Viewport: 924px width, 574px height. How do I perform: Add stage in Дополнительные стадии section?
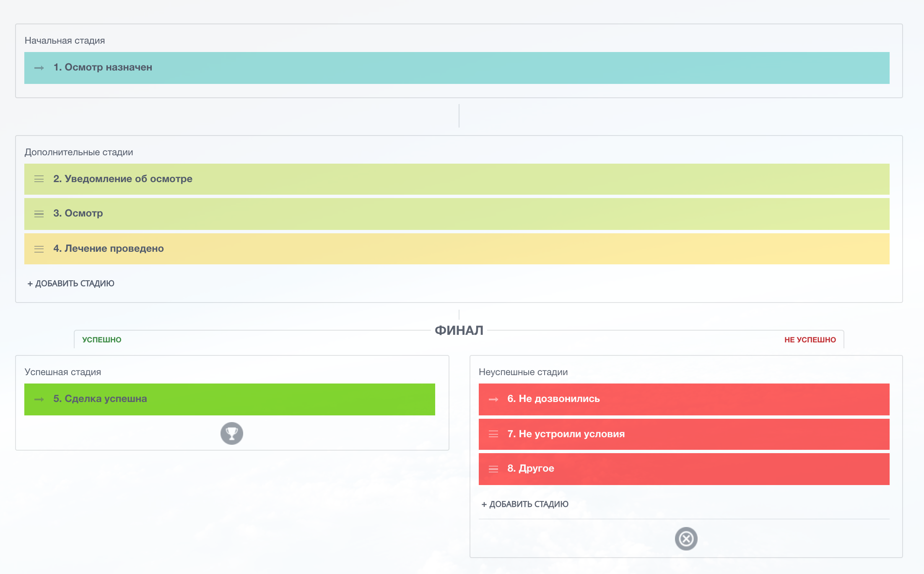pyautogui.click(x=71, y=284)
